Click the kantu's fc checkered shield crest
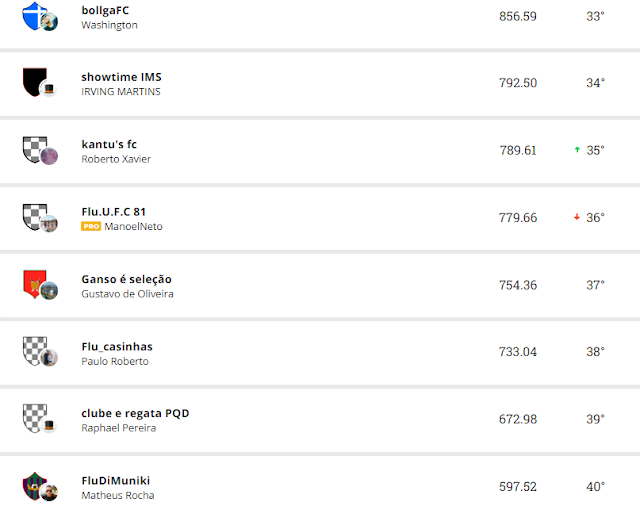 [35, 148]
